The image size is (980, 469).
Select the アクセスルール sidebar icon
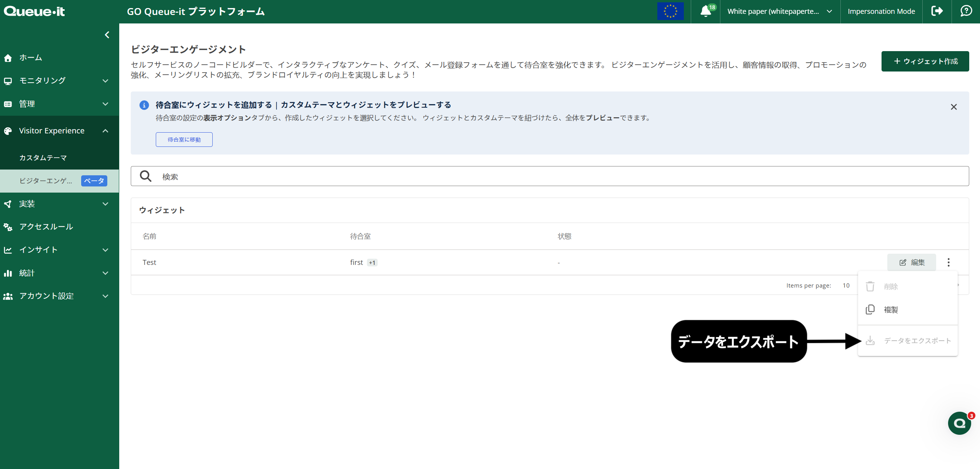tap(8, 226)
